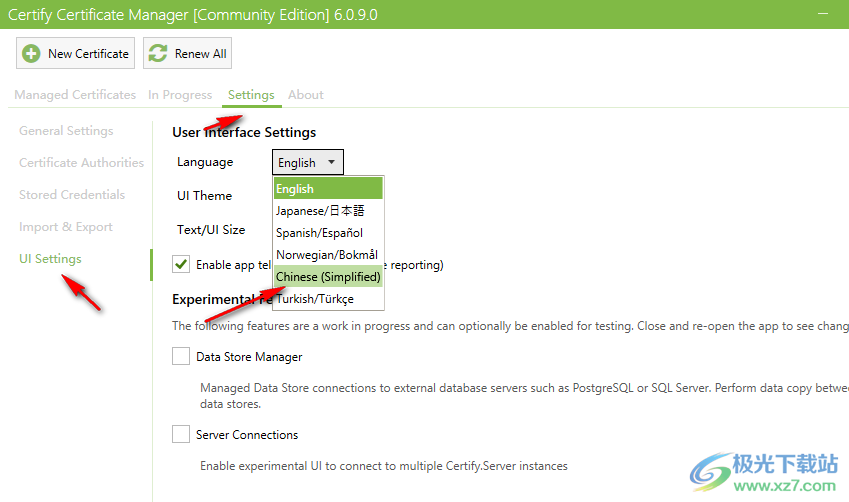Choose Chinese (Simplified) from the language list
This screenshot has width=849, height=502.
(328, 277)
